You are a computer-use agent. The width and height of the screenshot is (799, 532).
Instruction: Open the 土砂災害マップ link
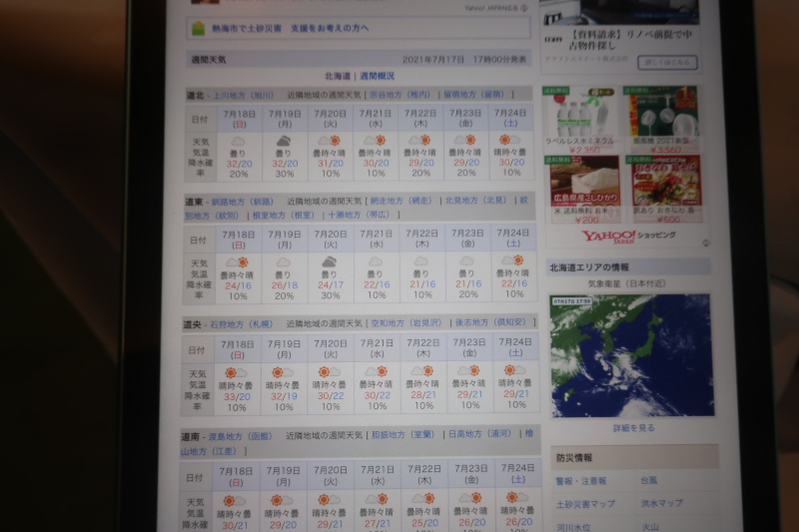pyautogui.click(x=585, y=504)
